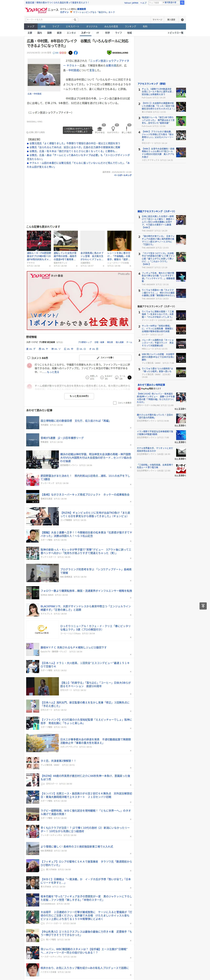Share the article on X
210x980 pixels.
pyautogui.click(x=70, y=53)
